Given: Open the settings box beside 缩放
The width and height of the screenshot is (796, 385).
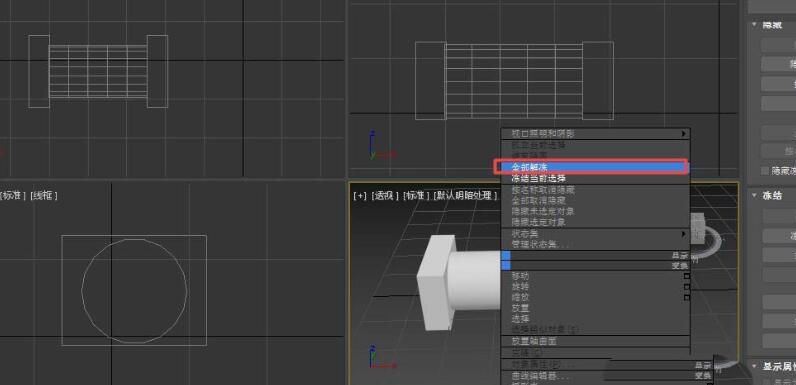Looking at the screenshot, I should 686,298.
